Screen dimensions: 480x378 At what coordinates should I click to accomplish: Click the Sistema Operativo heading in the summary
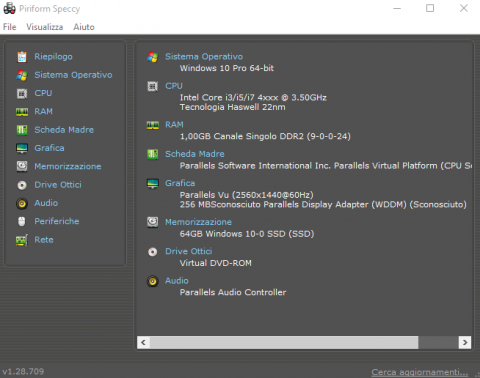(204, 57)
